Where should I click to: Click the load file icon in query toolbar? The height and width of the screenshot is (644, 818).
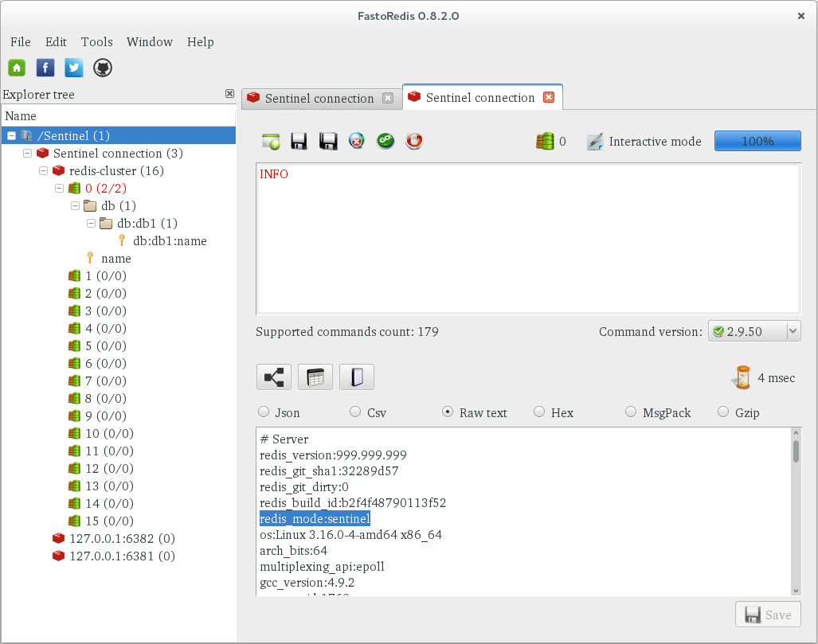[x=271, y=142]
